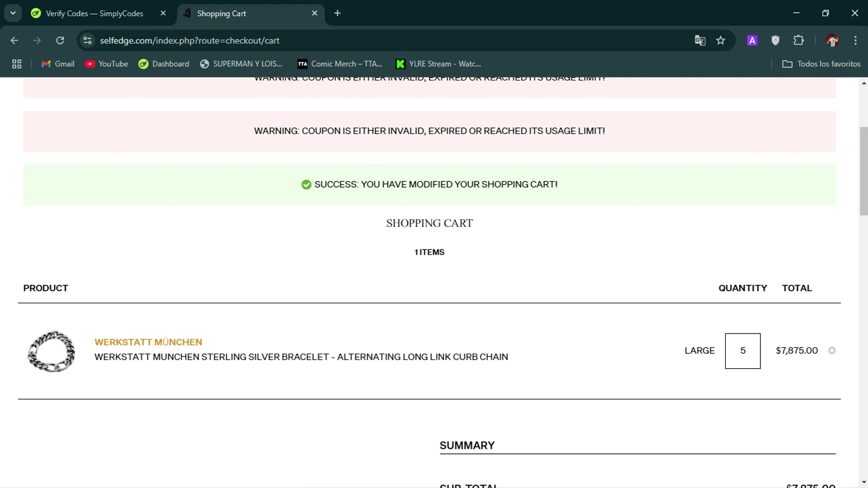Viewport: 868px width, 488px height.
Task: Translate this page icon
Action: (700, 41)
